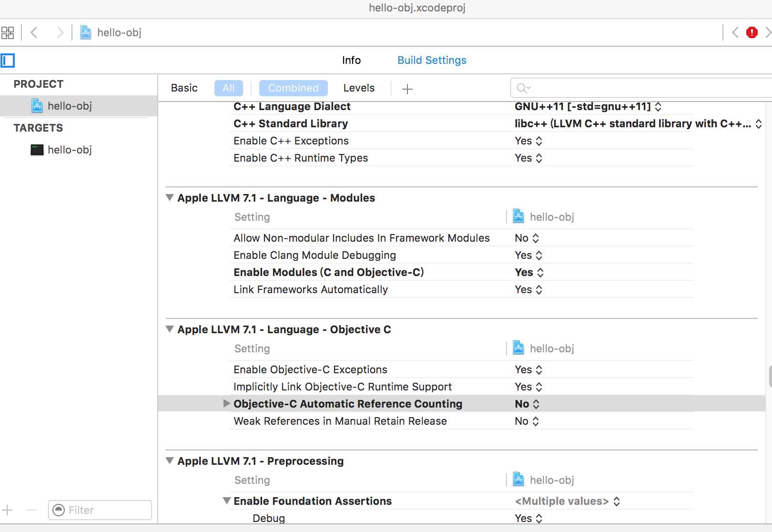Click the sidebar Filter text field
Viewport: 772px width, 532px height.
click(x=100, y=510)
